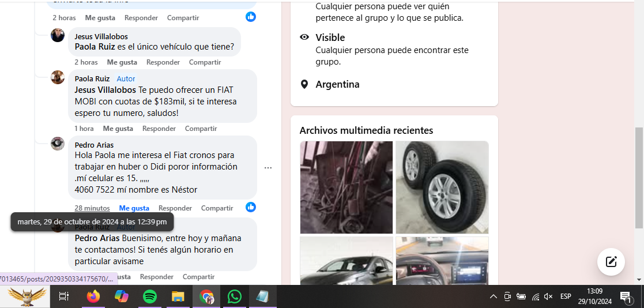Viewport: 644px width, 308px height.
Task: Open the tires photo in recent media
Action: click(x=442, y=187)
